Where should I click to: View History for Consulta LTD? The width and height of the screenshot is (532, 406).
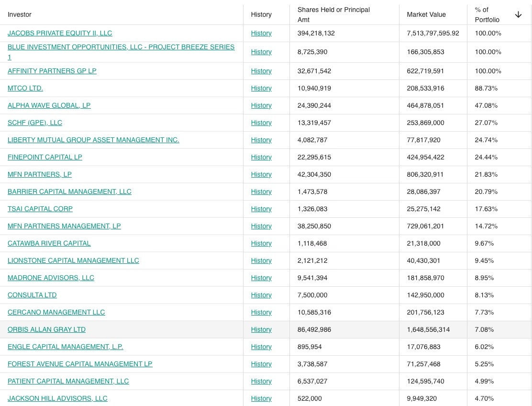(261, 295)
